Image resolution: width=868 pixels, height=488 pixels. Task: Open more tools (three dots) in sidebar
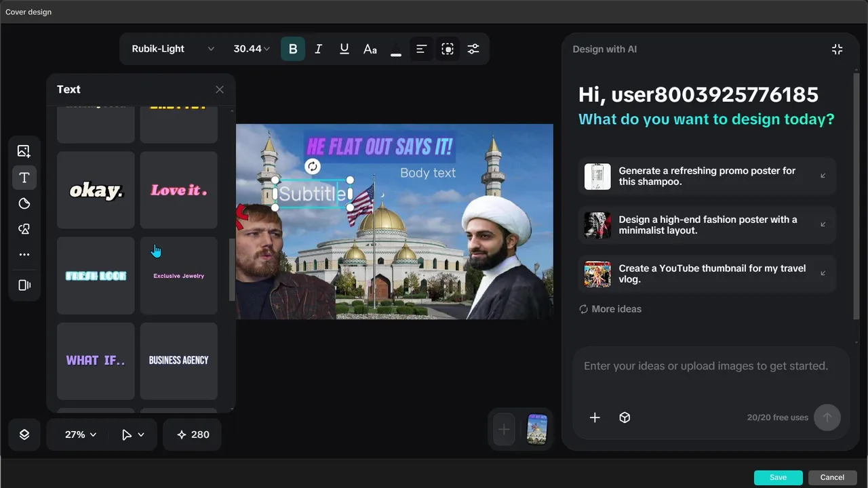tap(24, 255)
